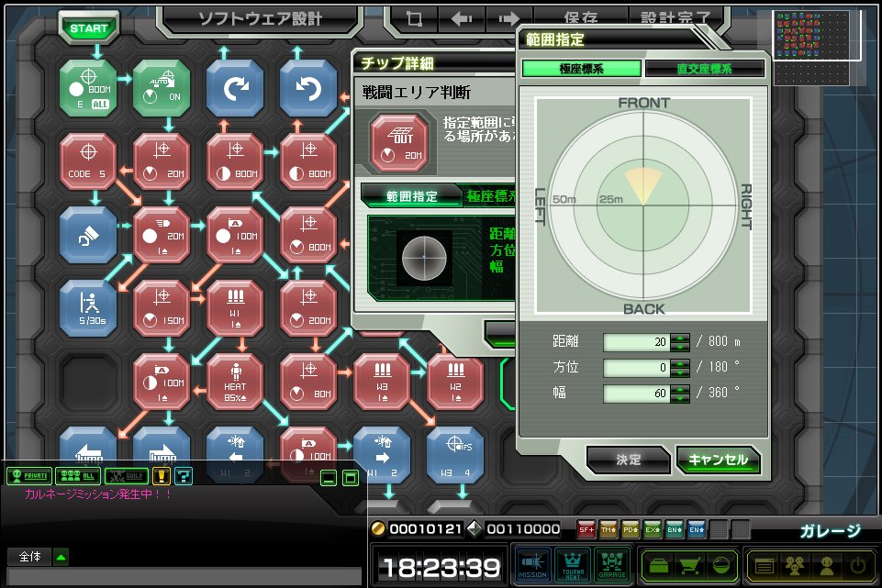Toggle the yellow exclamation notice filter

click(162, 476)
